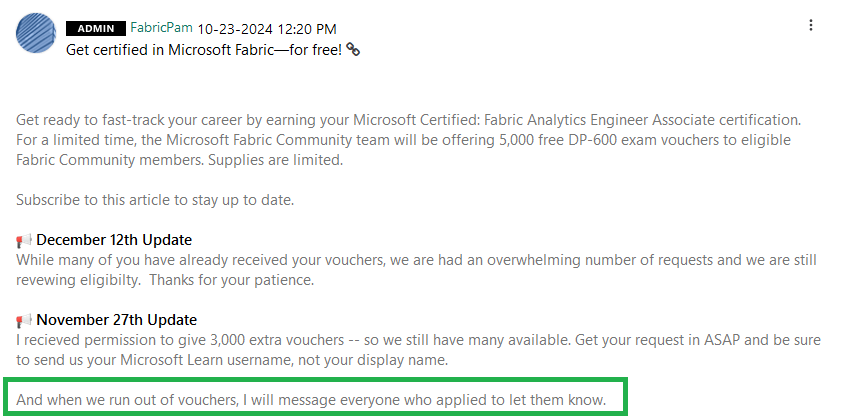Click the chain link icon beside the title
Screen dimensions: 847x418
click(353, 50)
